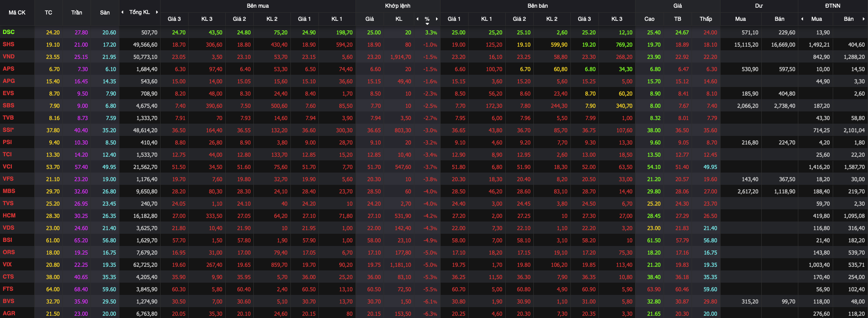Image resolution: width=868 pixels, height=318 pixels.
Task: Select the VFS ticker
Action: pyautogui.click(x=8, y=179)
